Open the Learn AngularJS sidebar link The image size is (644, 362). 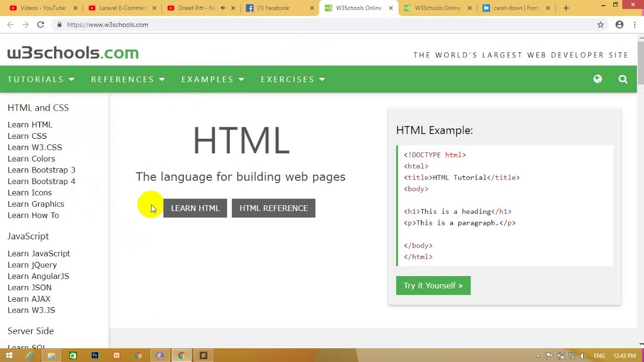tap(38, 276)
